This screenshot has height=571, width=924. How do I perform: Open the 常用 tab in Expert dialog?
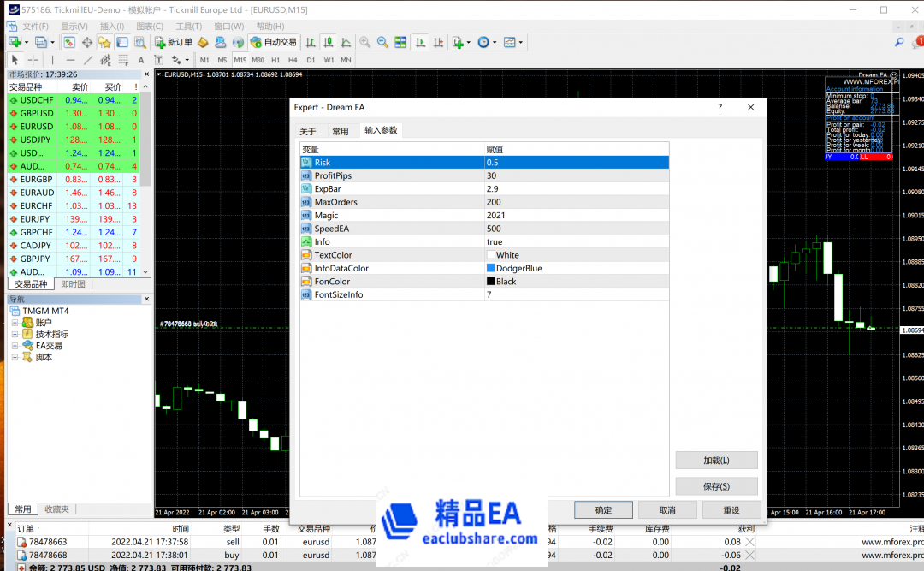tap(340, 130)
